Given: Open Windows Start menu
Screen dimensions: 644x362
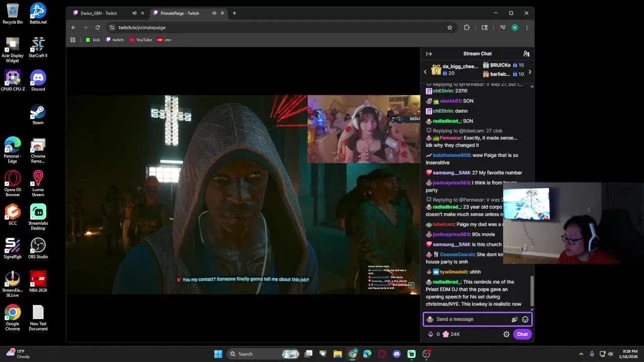Looking at the screenshot, I should coord(218,354).
